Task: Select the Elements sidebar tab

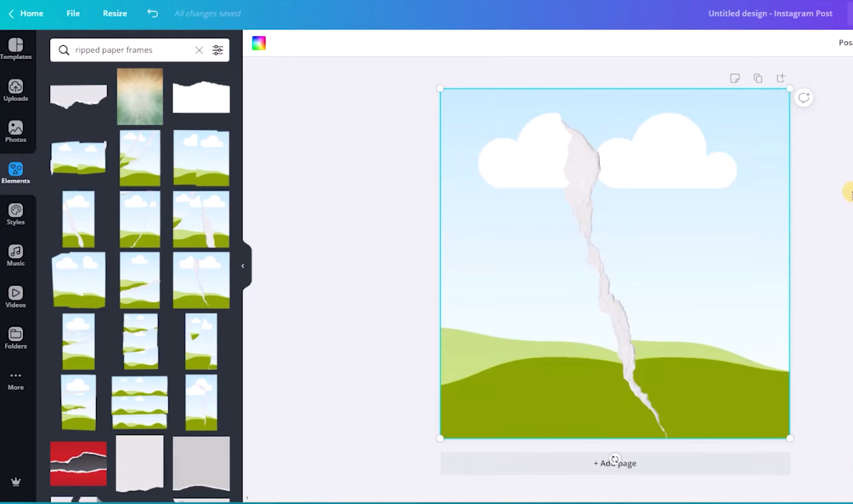Action: (x=15, y=172)
